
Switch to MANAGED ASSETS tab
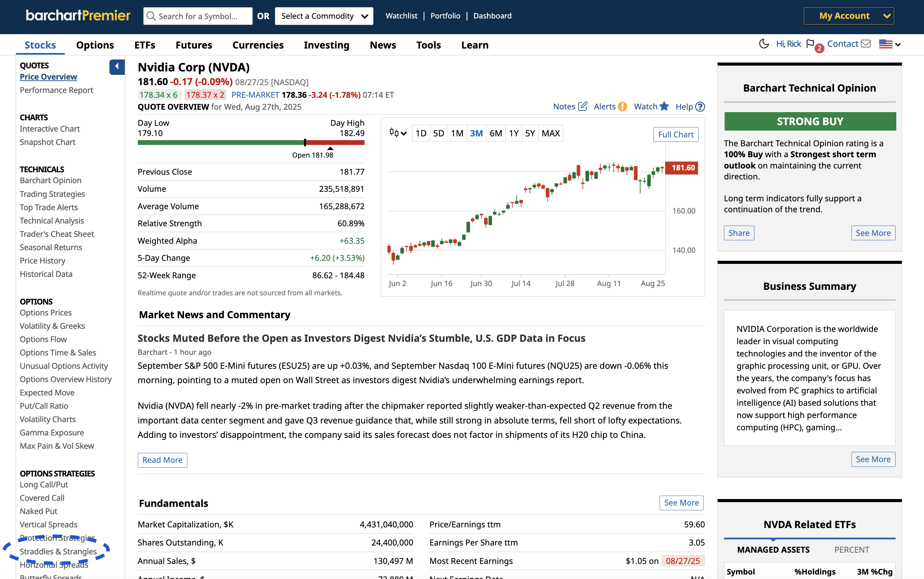pyautogui.click(x=773, y=550)
